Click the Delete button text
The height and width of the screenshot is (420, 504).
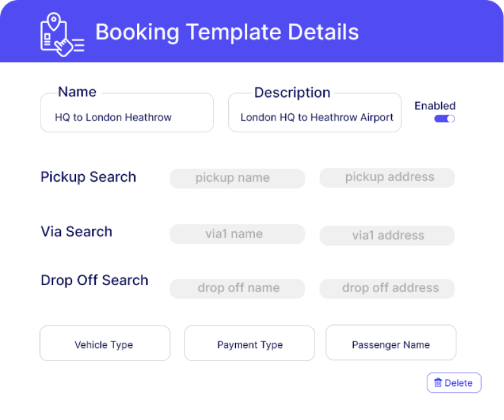(458, 383)
